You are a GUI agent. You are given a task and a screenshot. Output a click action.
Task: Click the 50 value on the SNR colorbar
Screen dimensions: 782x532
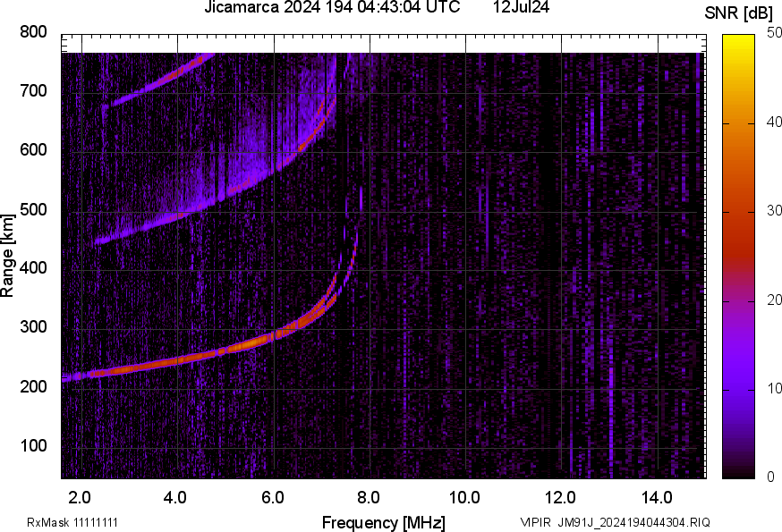click(x=775, y=33)
